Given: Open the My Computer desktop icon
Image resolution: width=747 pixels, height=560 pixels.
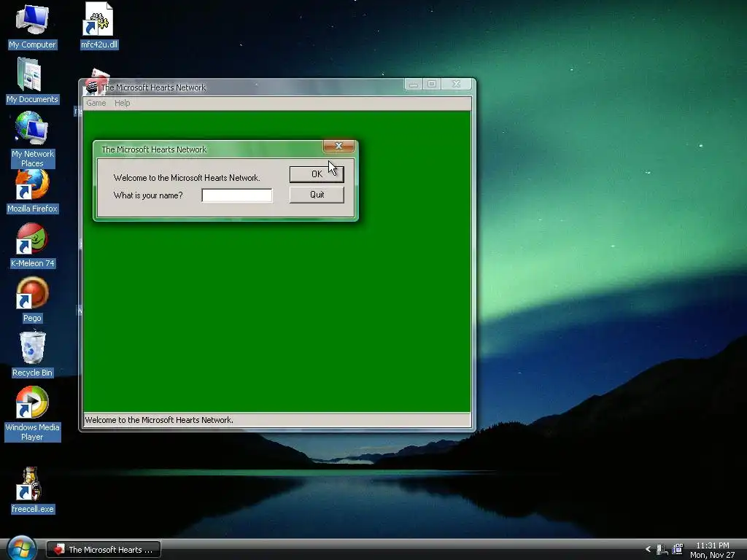Looking at the screenshot, I should [32, 26].
